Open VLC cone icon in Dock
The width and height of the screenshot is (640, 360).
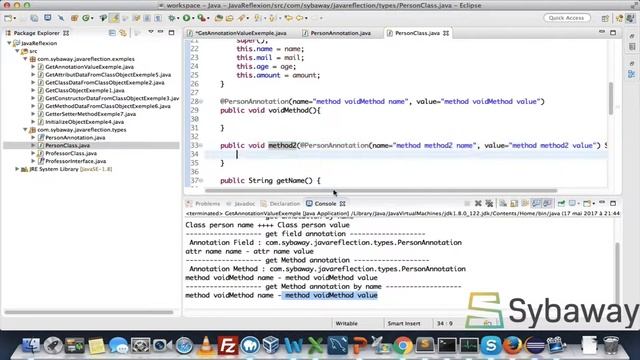(206, 346)
